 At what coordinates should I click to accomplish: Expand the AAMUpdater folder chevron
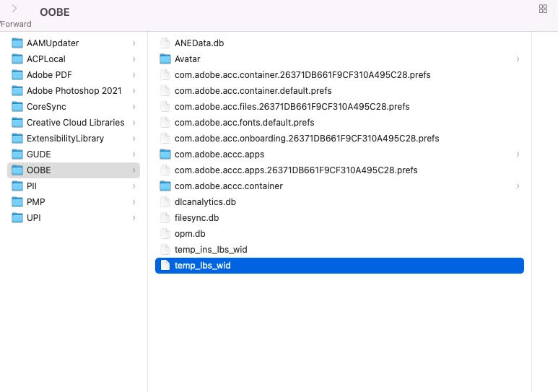click(x=134, y=43)
